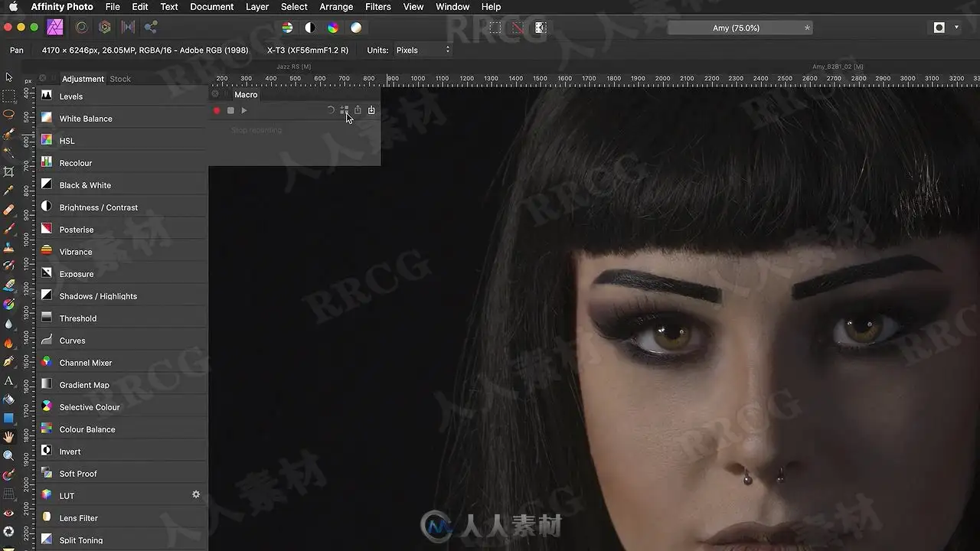Select the Rectangle shape tool

8,418
